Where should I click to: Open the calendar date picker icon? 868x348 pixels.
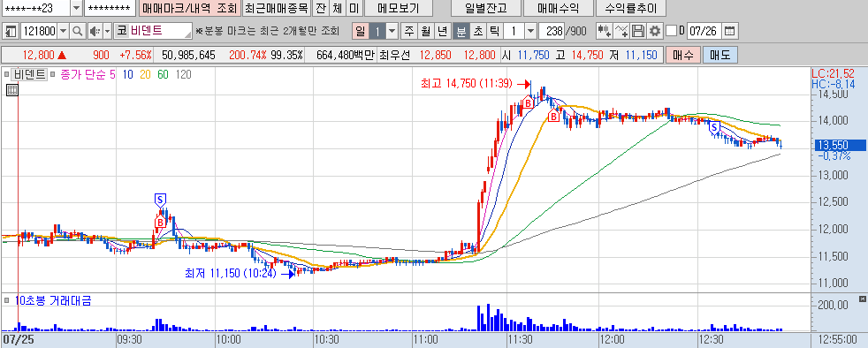tap(731, 31)
